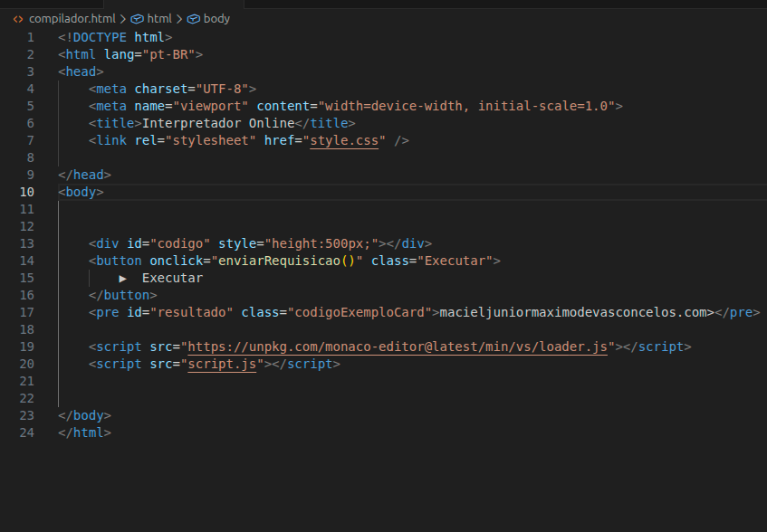
Task: Click line number 10 in gutter
Action: click(27, 192)
